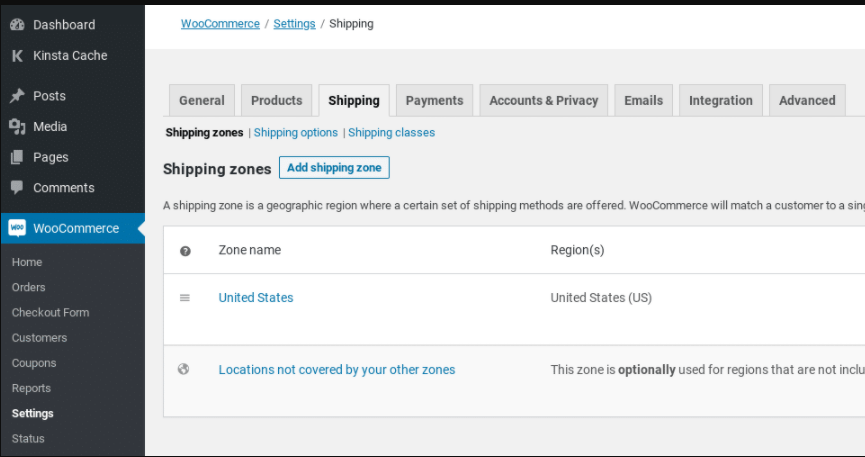Open Shipping classes subsection

click(391, 132)
